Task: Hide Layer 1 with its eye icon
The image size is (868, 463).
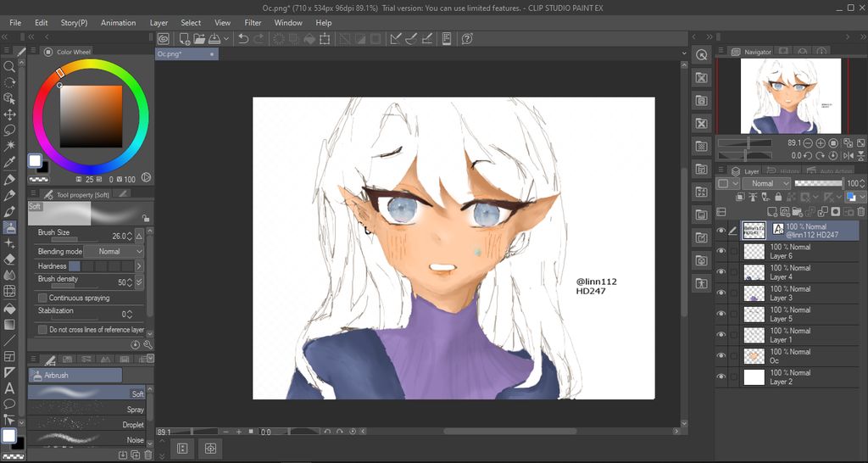Action: point(721,335)
